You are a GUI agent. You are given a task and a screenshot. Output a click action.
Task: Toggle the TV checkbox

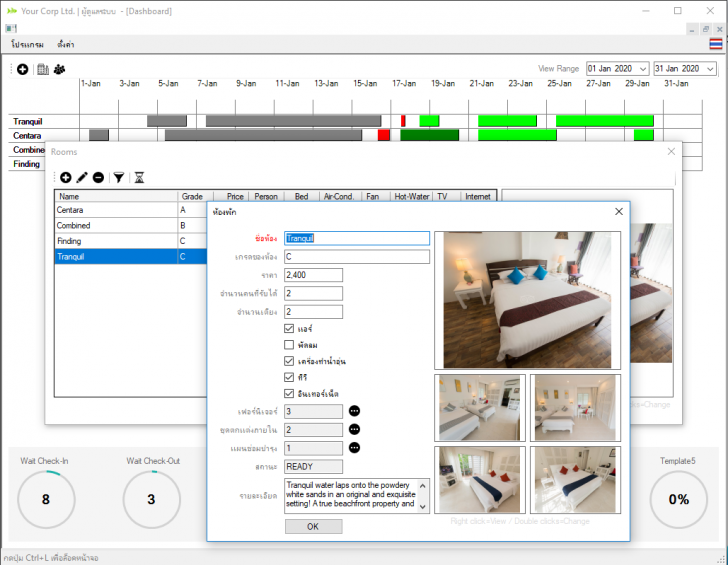[289, 377]
